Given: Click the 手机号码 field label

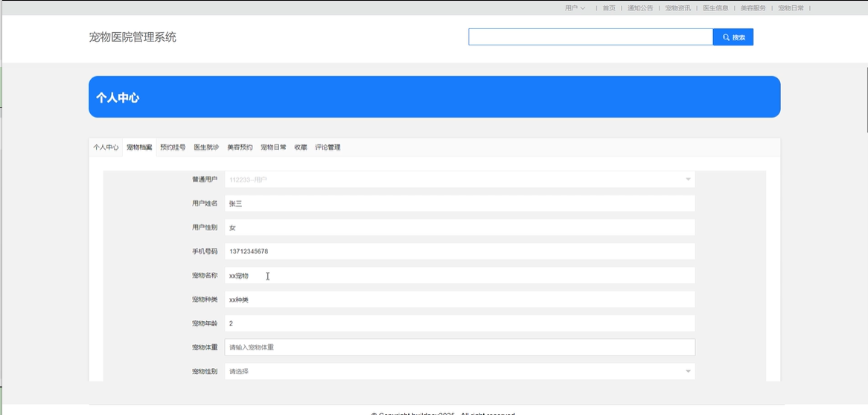Looking at the screenshot, I should click(205, 251).
